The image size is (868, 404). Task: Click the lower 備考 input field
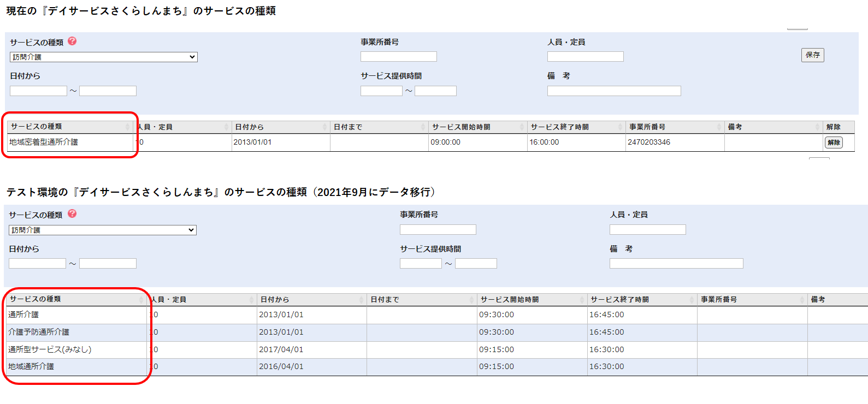click(x=676, y=264)
